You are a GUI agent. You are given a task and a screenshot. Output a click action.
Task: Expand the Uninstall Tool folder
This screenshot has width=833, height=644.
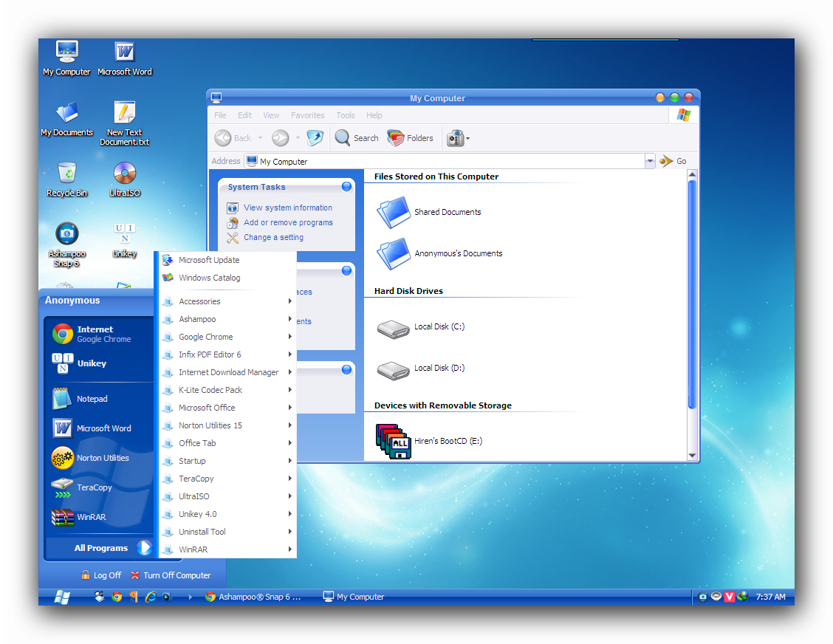227,532
